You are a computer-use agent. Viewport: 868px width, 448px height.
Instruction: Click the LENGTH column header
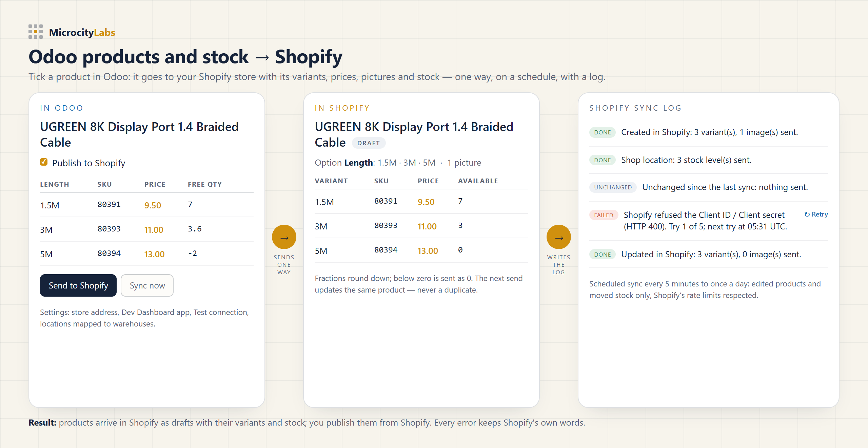55,184
